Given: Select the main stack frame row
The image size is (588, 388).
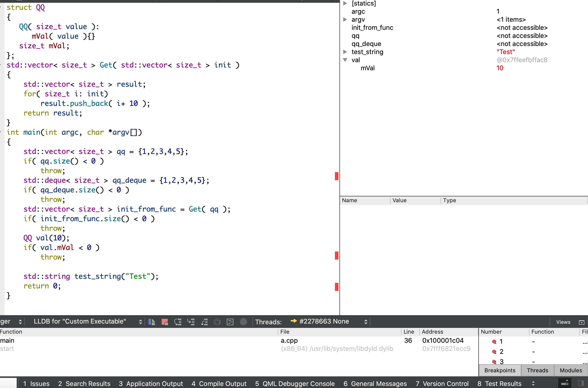Looking at the screenshot, I should tap(239, 340).
